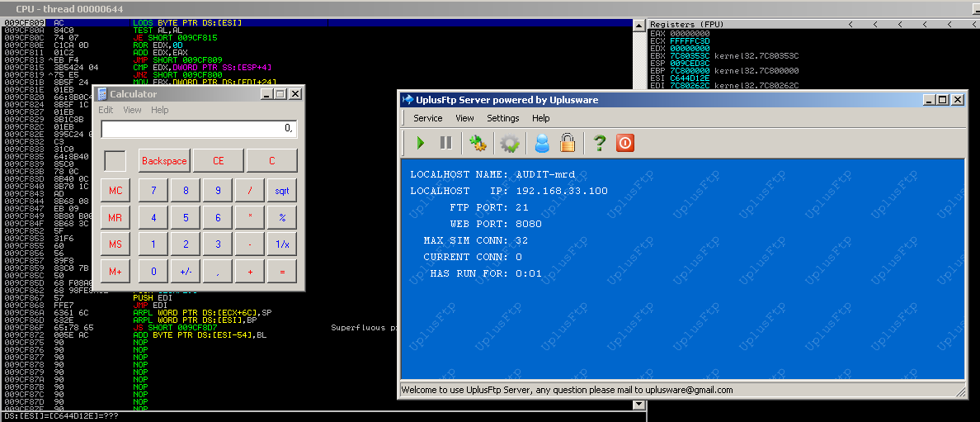This screenshot has height=422, width=980.
Task: Click the MR memory recall button
Action: 115,217
